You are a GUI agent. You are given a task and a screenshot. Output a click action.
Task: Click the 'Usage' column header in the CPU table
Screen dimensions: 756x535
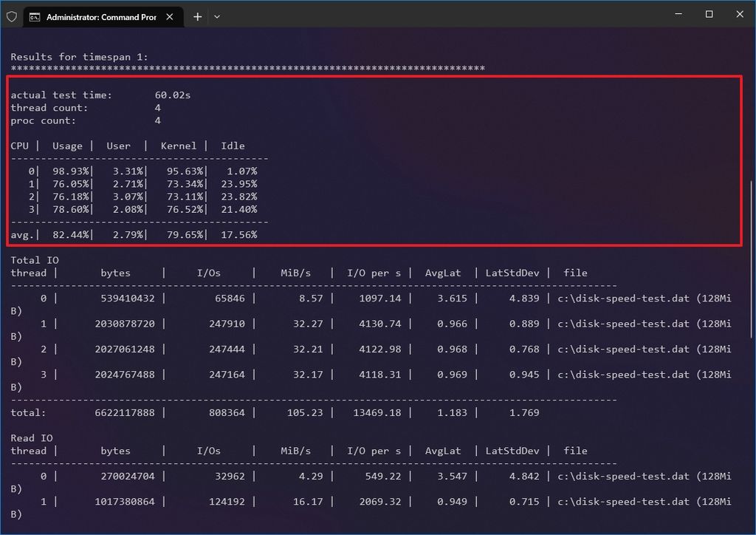click(x=67, y=146)
